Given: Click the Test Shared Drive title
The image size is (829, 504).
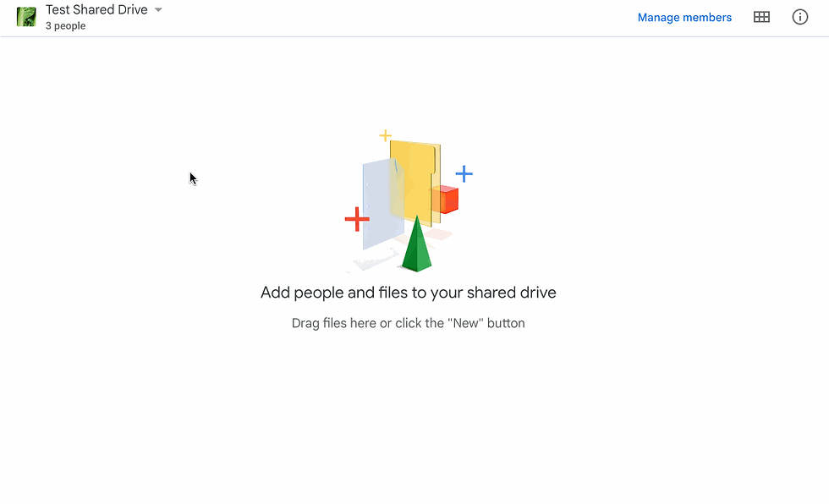Looking at the screenshot, I should point(96,10).
